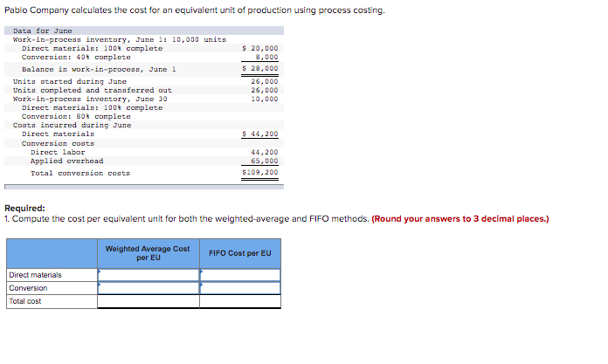The height and width of the screenshot is (364, 608).
Task: Click the 'Applied overhead' row label
Action: 67,161
